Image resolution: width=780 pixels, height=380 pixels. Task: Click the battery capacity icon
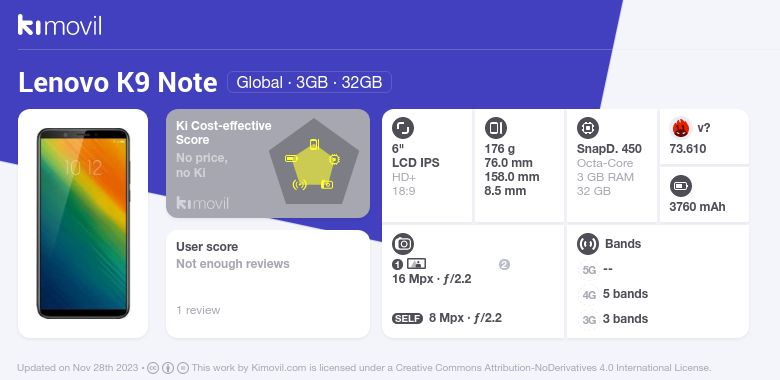[681, 187]
